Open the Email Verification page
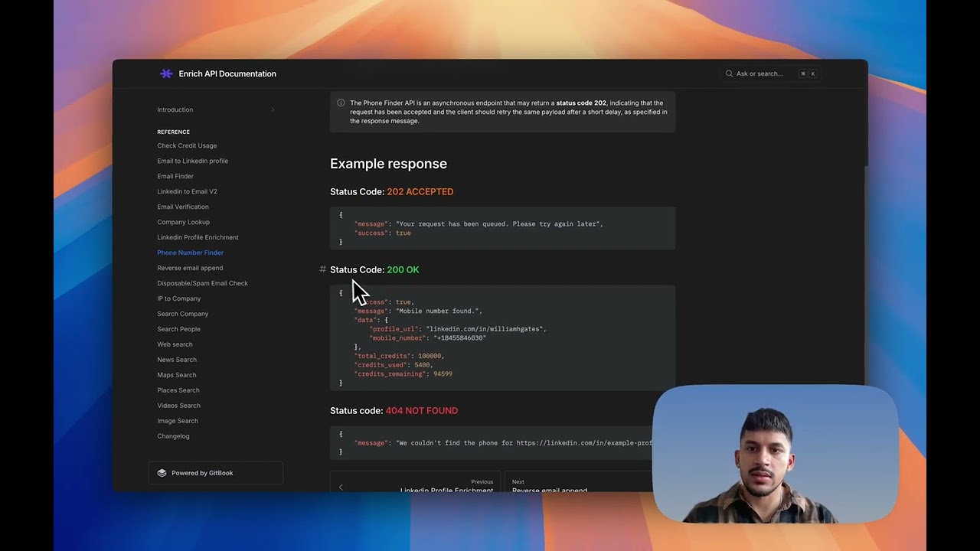Image resolution: width=980 pixels, height=551 pixels. pos(183,207)
